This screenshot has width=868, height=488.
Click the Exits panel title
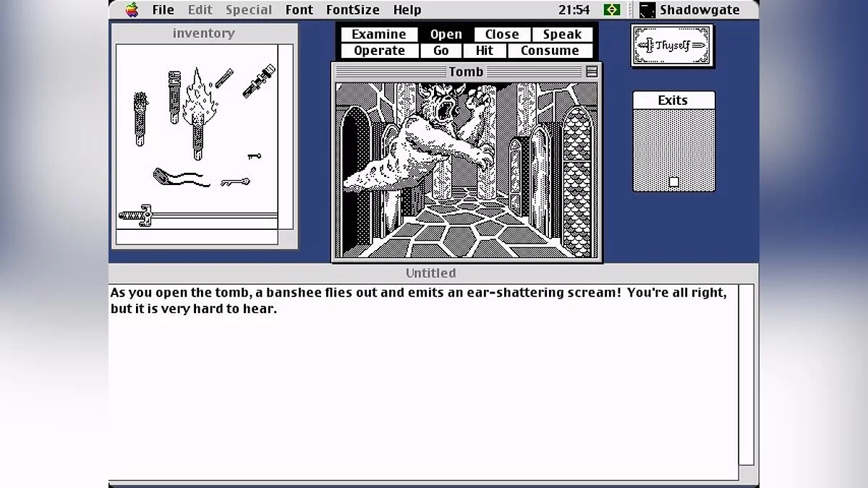point(673,100)
